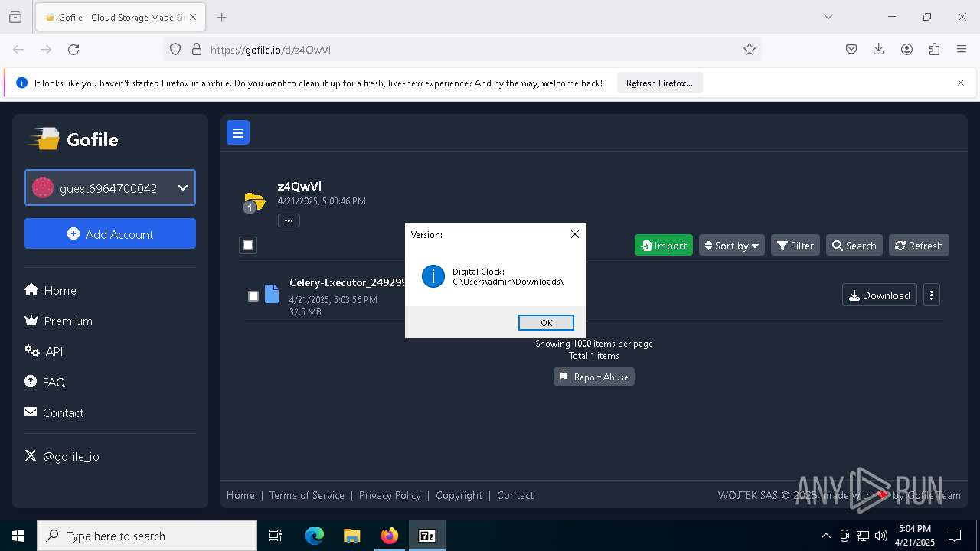Open a new browser tab
980x551 pixels.
[x=221, y=17]
